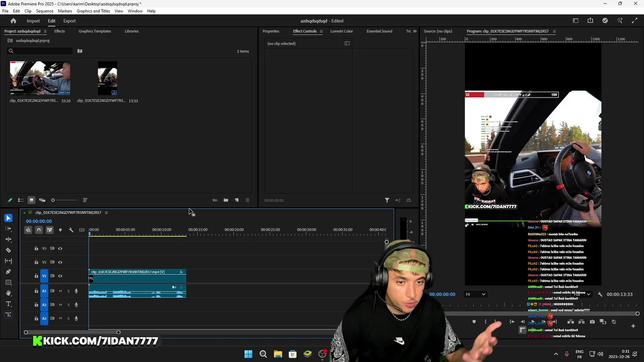Screen dimensions: 644x362
Task: Click the timeline playhead timecode 00:00:00:00
Action: 39,221
